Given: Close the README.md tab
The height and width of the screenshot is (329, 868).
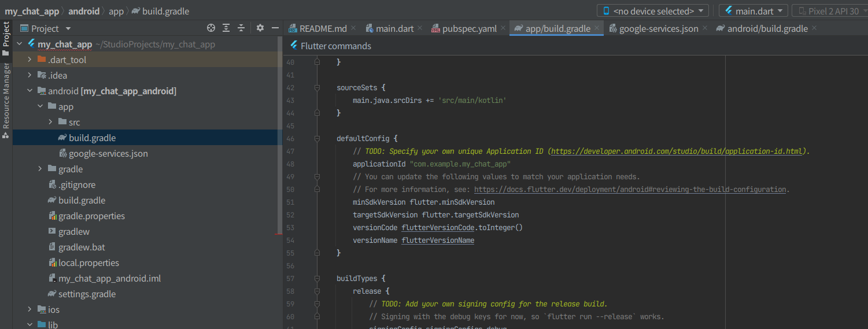Looking at the screenshot, I should (x=354, y=28).
